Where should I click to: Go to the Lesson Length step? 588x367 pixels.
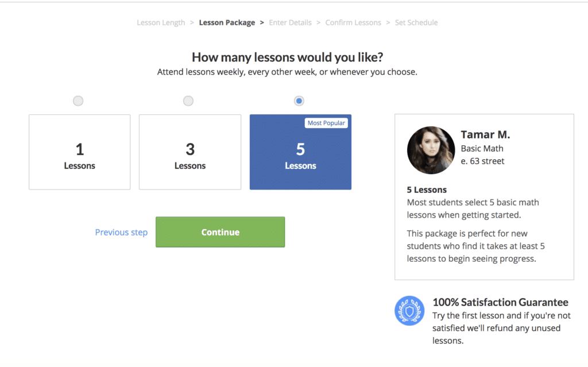pyautogui.click(x=161, y=22)
